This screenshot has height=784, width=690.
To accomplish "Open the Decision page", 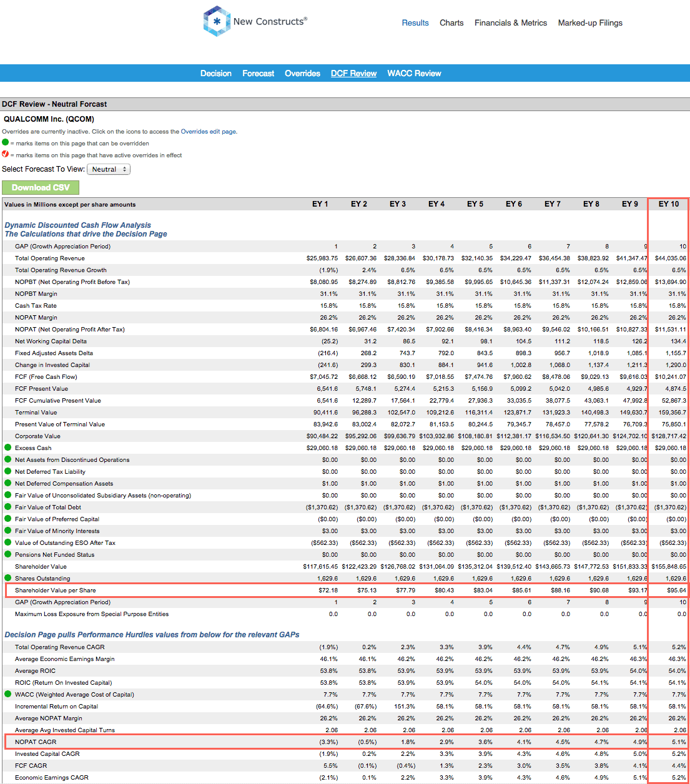I will coord(216,74).
